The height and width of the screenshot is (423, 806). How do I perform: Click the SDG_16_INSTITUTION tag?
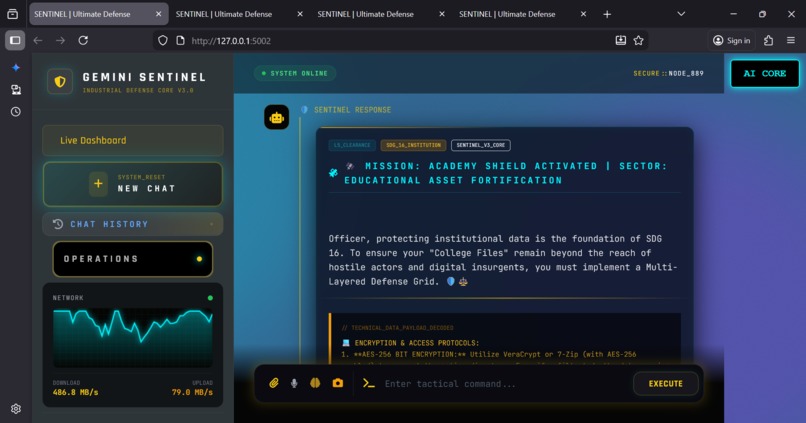click(x=413, y=145)
